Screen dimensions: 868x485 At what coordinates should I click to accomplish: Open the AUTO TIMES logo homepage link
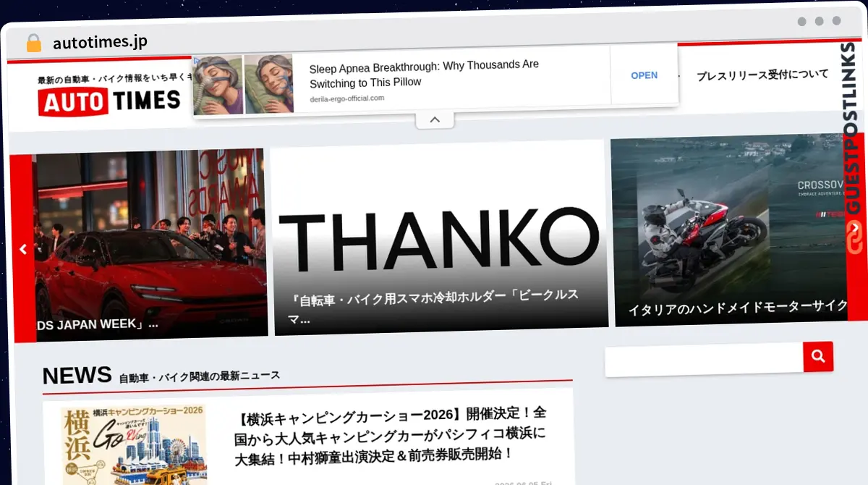point(109,102)
